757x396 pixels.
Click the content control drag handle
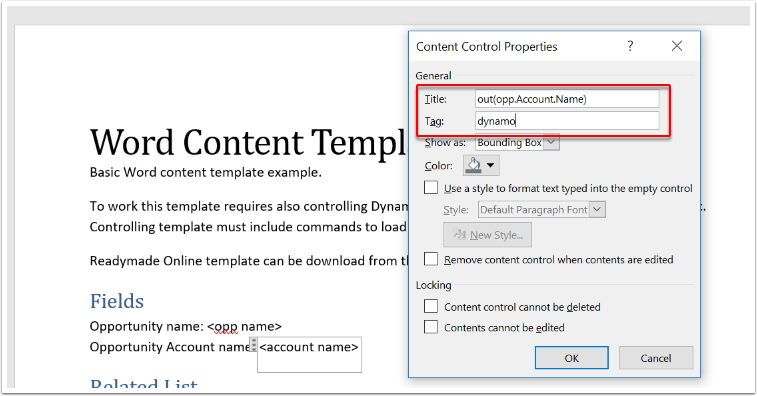click(253, 345)
